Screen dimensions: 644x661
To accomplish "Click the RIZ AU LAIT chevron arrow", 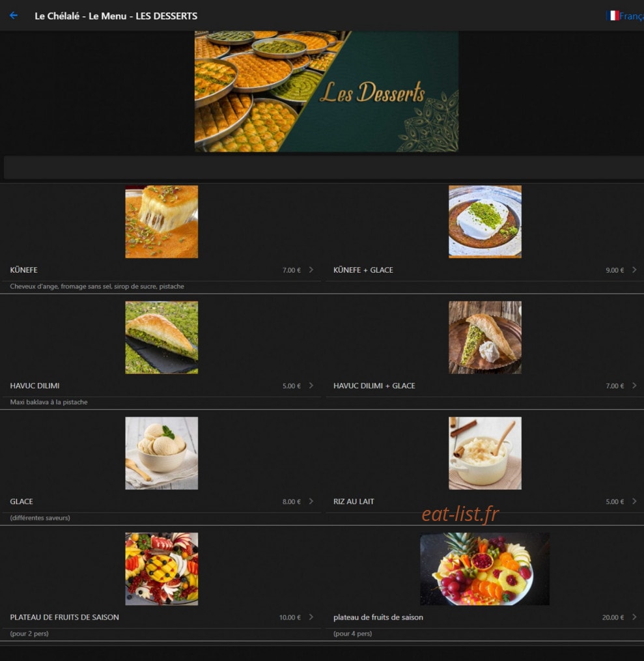I will (634, 501).
